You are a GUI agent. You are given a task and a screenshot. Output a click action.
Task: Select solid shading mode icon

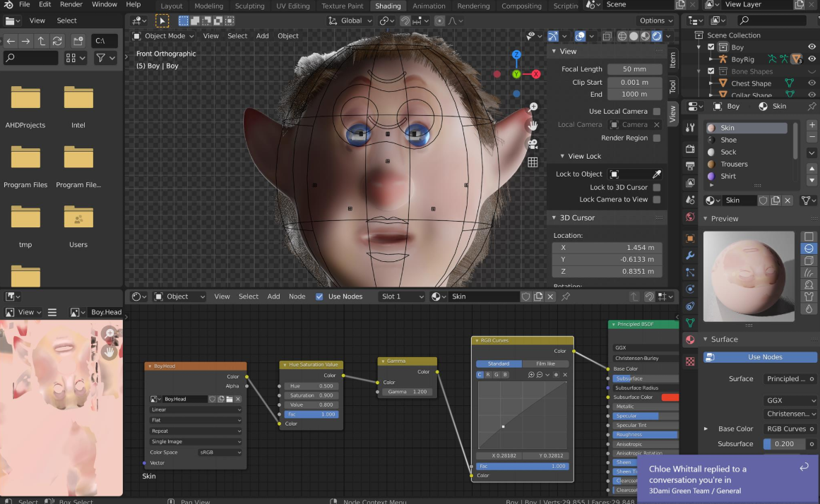coord(634,36)
